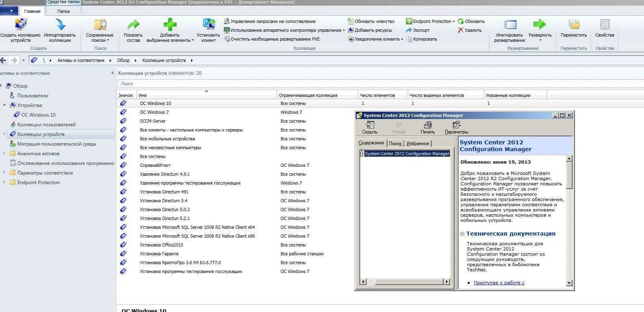Select ОС Windows 10 under Устройства
The image size is (644, 312).
[x=38, y=115]
